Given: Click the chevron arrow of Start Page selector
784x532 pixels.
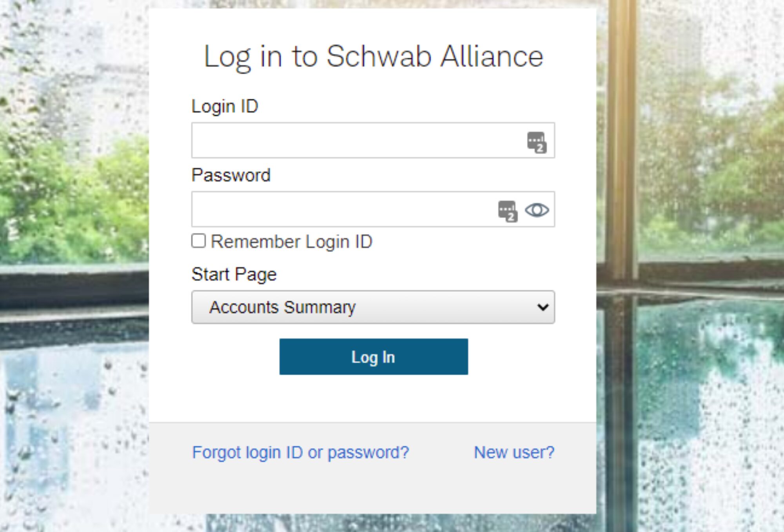Looking at the screenshot, I should coord(543,307).
